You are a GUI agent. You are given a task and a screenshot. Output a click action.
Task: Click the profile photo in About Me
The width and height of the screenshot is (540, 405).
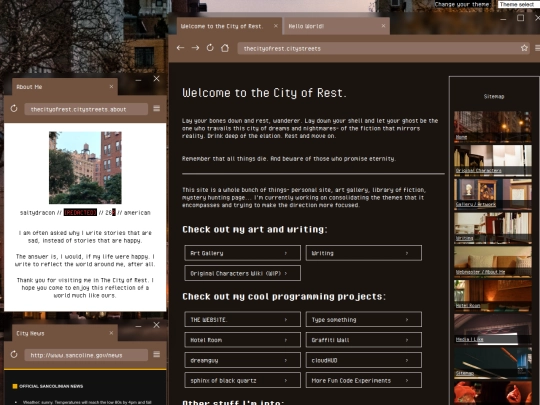point(85,167)
